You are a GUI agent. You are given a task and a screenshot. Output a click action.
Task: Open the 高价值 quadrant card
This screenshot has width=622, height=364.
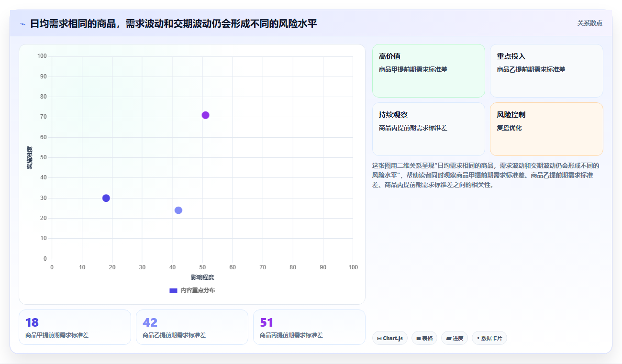[429, 71]
